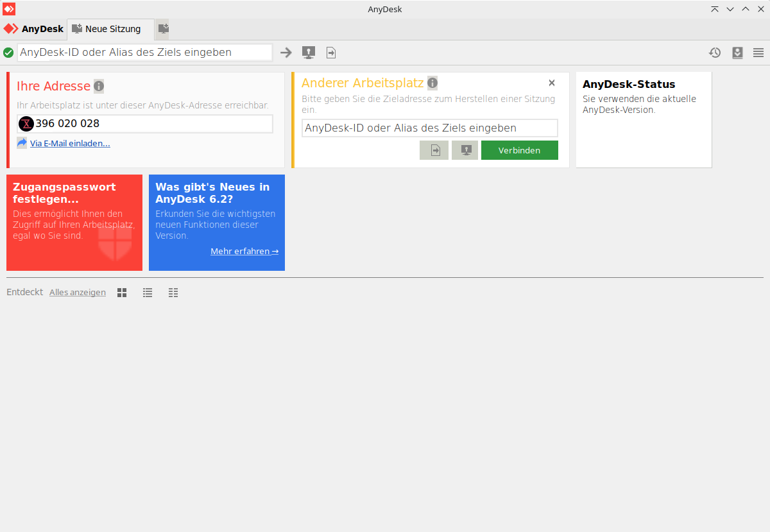
Task: Click screen button in Anderer Arbeitsplatz card
Action: click(465, 150)
